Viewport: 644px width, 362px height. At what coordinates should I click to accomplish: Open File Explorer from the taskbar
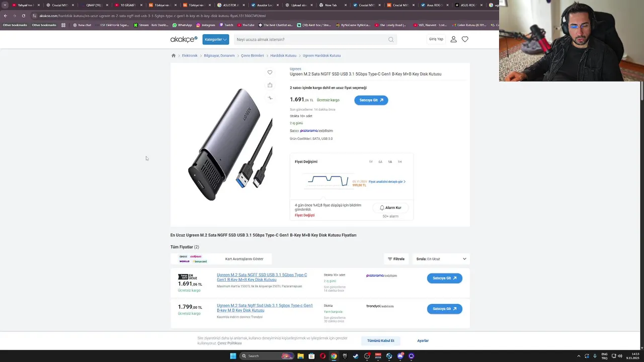tap(300, 356)
